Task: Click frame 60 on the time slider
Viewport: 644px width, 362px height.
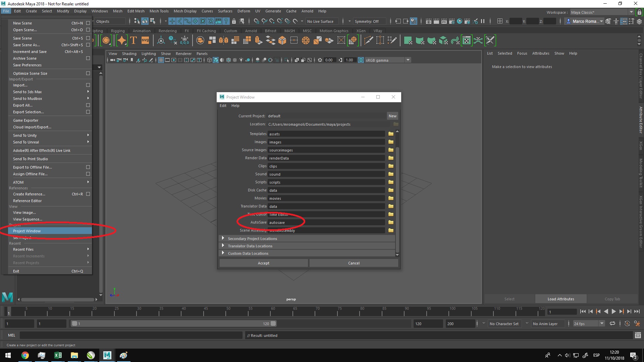Action: coord(273,312)
